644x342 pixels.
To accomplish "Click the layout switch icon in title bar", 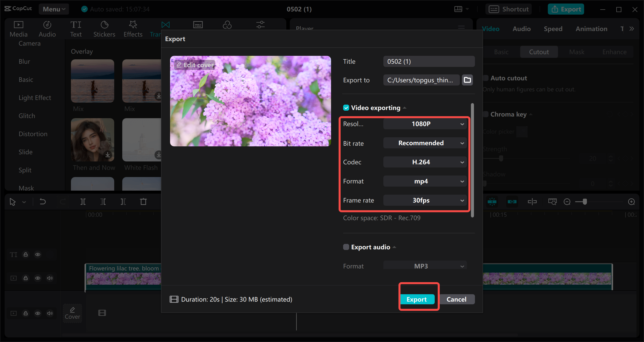I will [x=458, y=9].
